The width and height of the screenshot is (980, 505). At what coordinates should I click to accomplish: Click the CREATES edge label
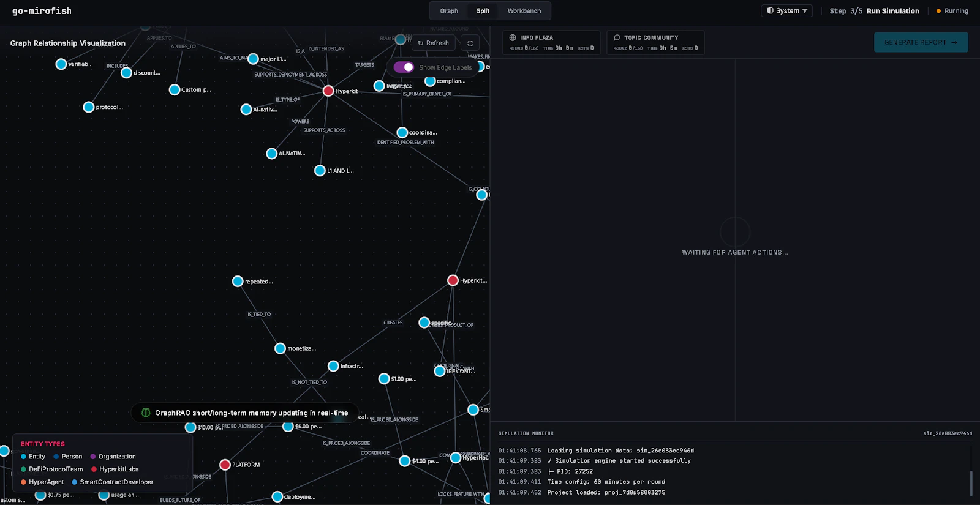coord(393,323)
